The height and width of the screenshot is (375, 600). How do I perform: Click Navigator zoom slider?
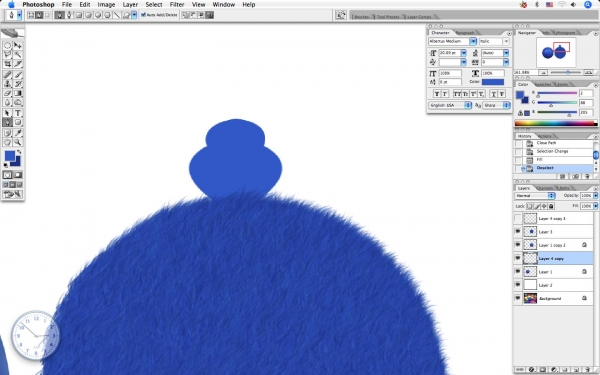click(568, 72)
